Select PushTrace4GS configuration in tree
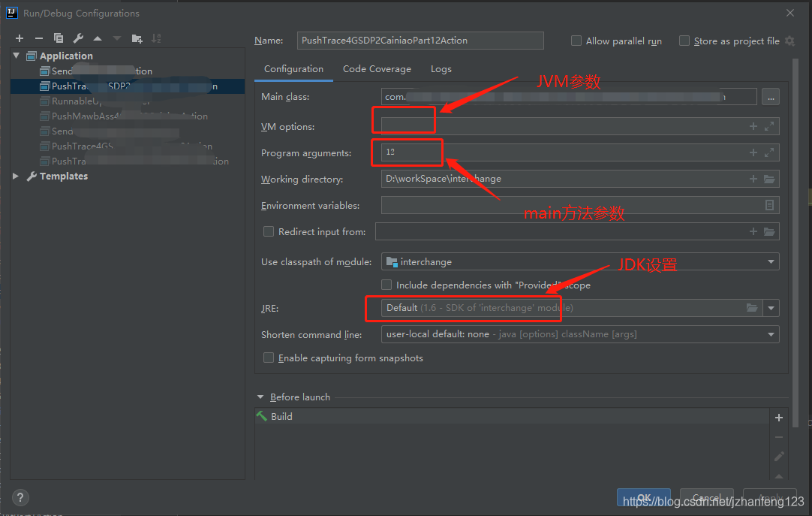This screenshot has width=812, height=516. tap(126, 146)
